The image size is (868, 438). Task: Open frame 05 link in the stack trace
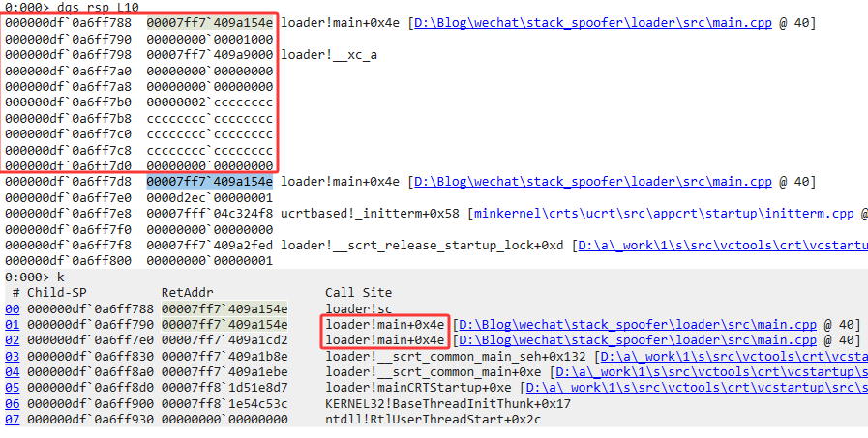pyautogui.click(x=13, y=388)
